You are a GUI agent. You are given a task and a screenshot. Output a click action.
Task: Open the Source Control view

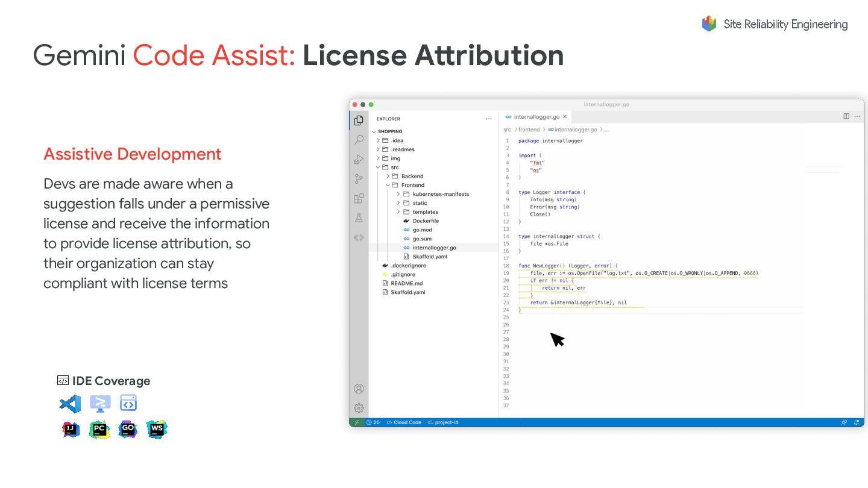359,179
